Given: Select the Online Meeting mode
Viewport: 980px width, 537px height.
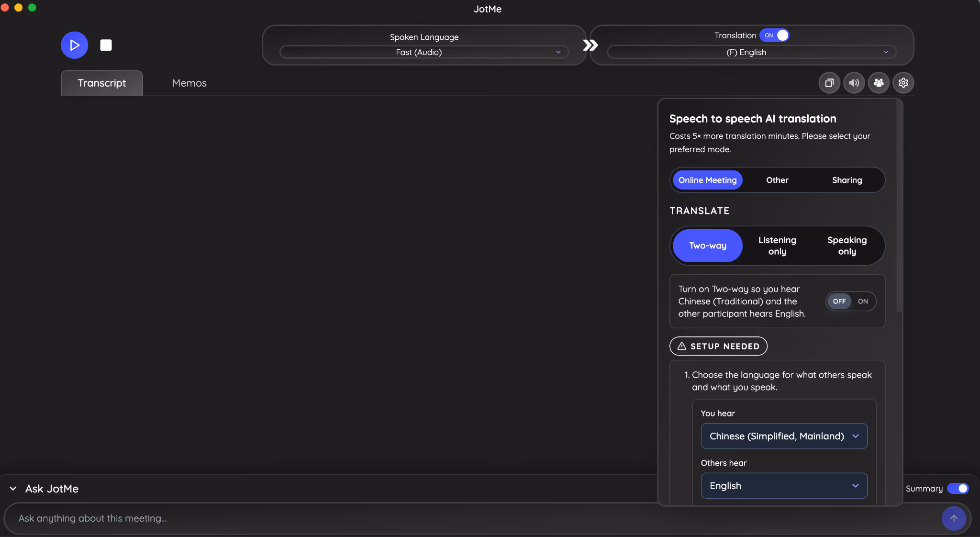Looking at the screenshot, I should coord(707,180).
